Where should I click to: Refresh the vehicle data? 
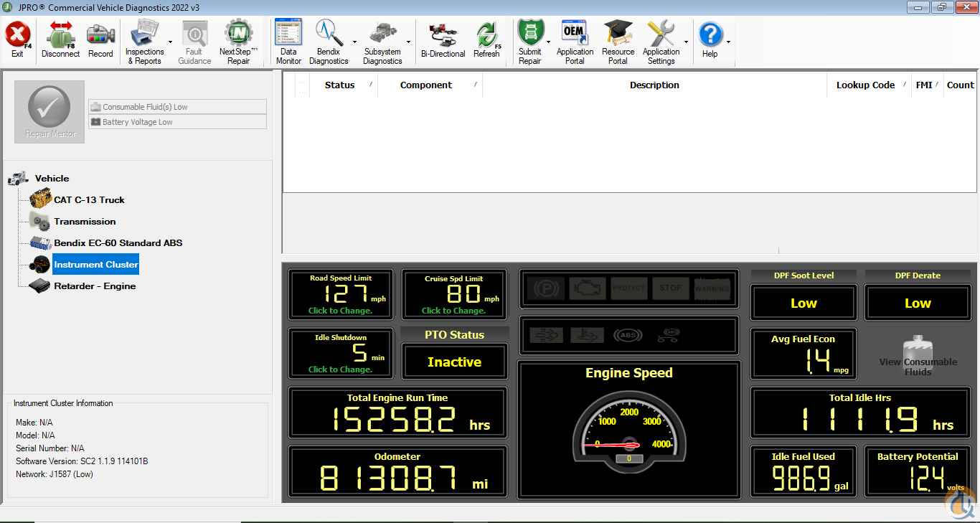[486, 40]
